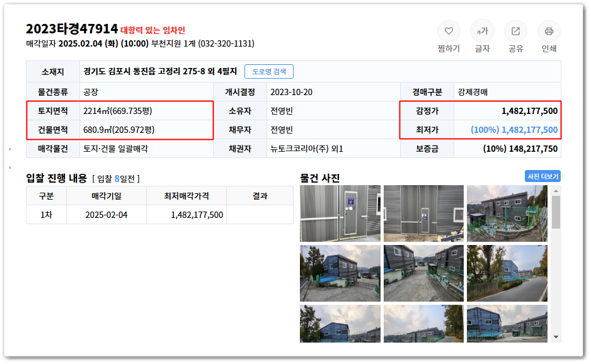Click the 물건 사진 section heading

pyautogui.click(x=320, y=178)
